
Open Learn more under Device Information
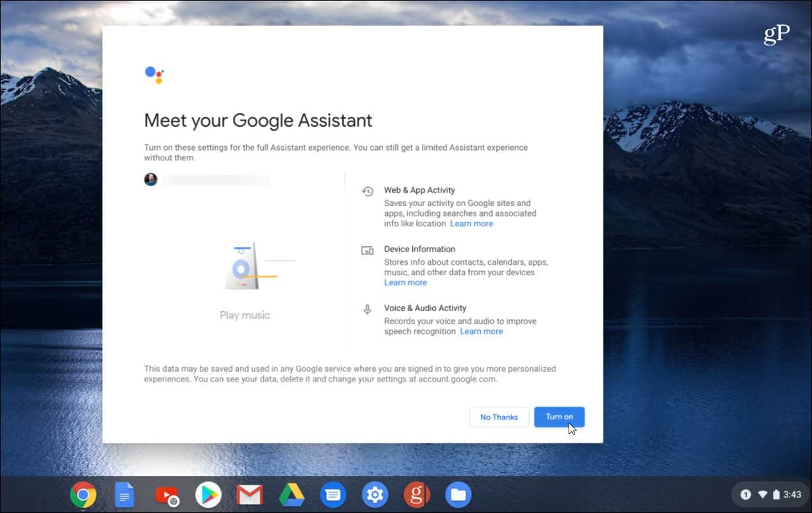405,283
